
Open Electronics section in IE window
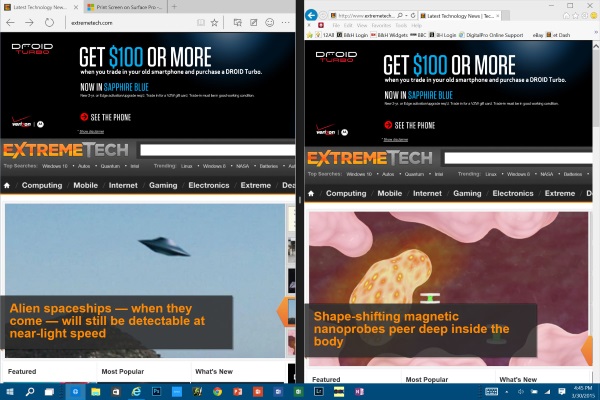[x=513, y=193]
